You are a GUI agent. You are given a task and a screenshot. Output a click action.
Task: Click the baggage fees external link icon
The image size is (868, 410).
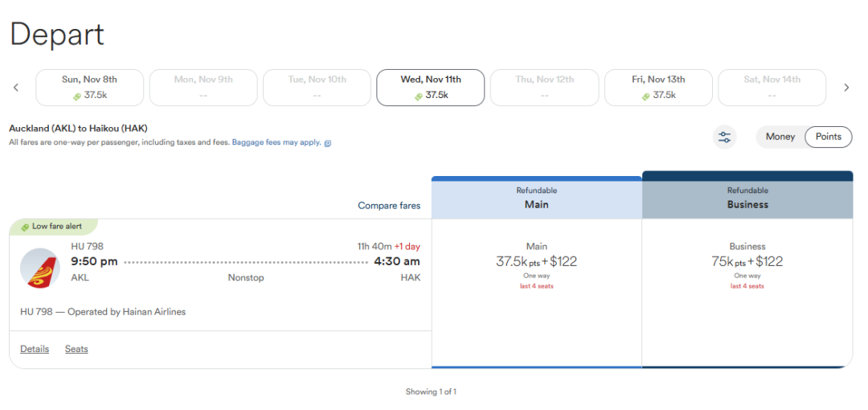click(328, 143)
